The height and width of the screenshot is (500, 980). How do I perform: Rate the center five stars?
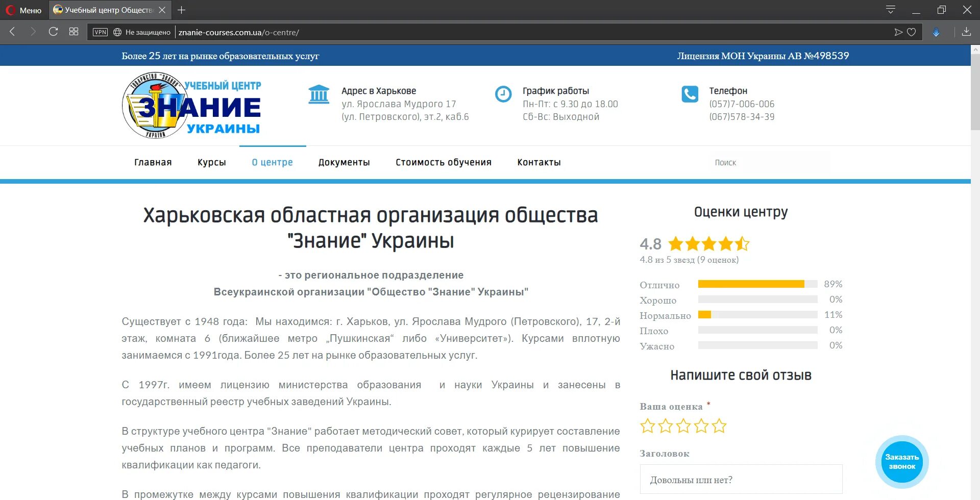click(x=719, y=426)
